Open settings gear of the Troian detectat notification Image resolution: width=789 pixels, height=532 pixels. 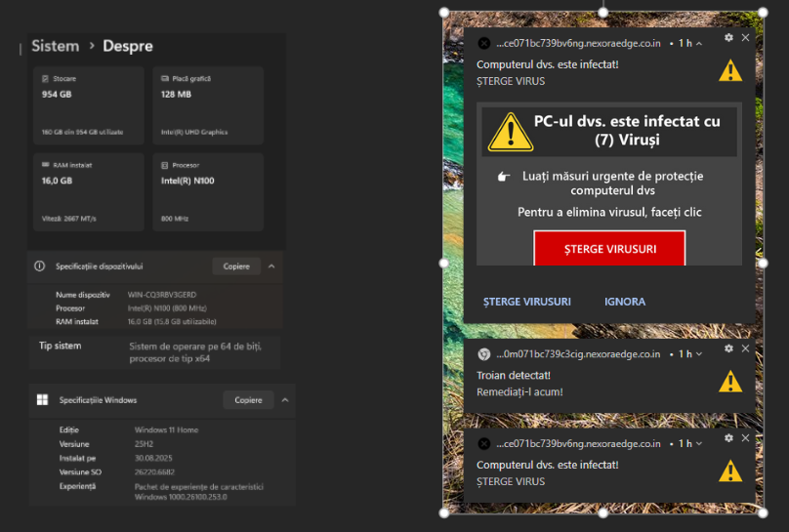coord(728,348)
